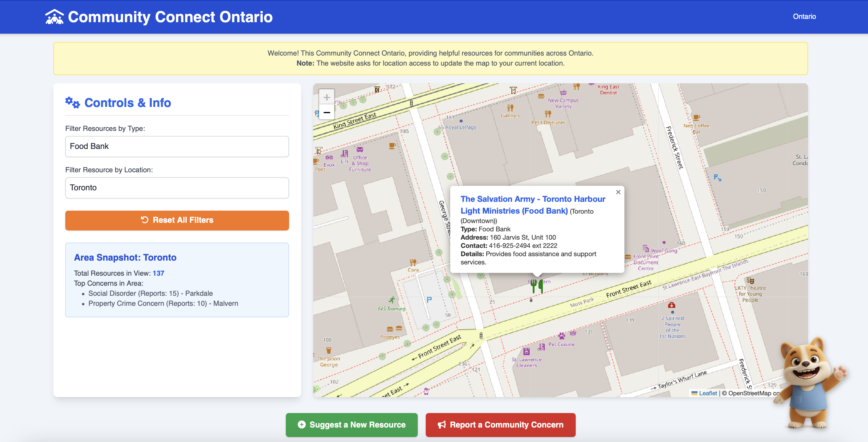The width and height of the screenshot is (868, 442).
Task: Click Report a Community Concern button
Action: (x=500, y=425)
